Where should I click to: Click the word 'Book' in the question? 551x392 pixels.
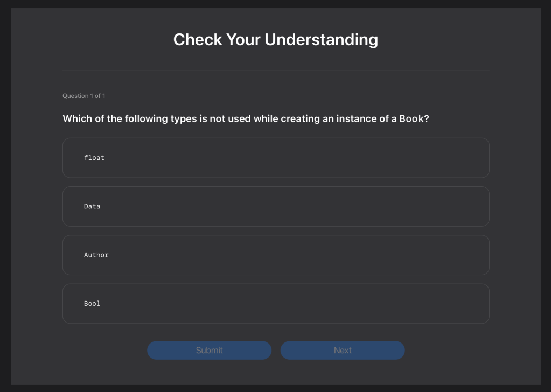coord(411,118)
